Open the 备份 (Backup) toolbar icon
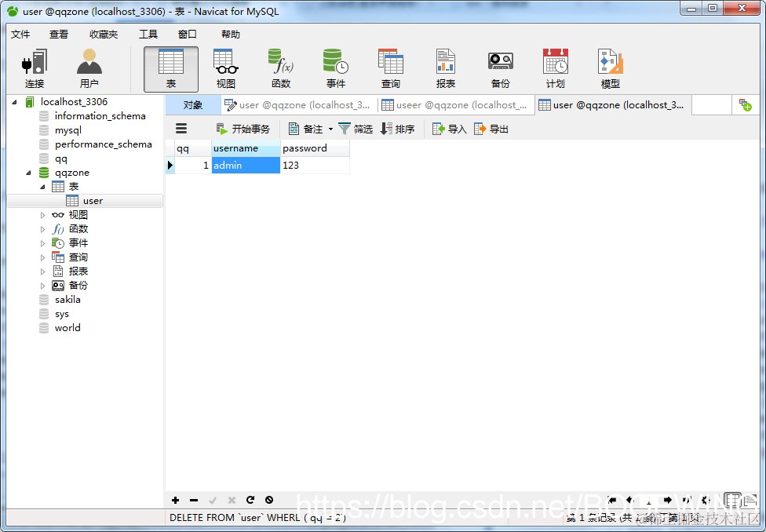The image size is (766, 532). pyautogui.click(x=500, y=69)
